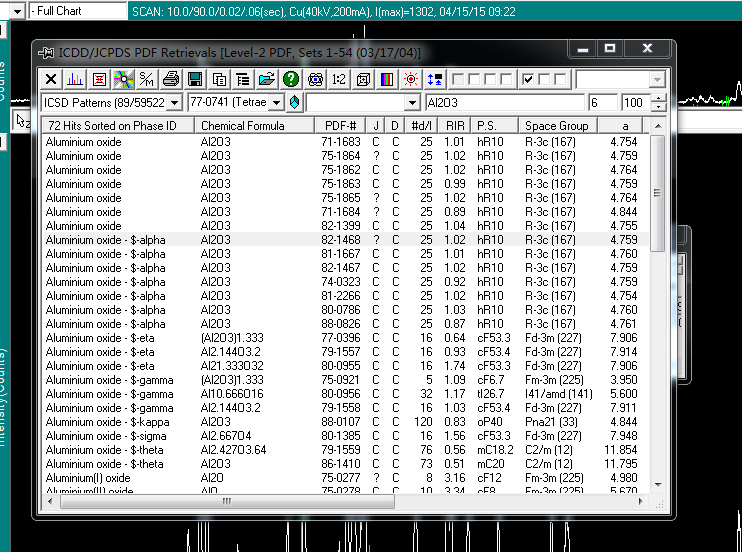Select the $-sigma Aluminium oxide row

pyautogui.click(x=345, y=436)
